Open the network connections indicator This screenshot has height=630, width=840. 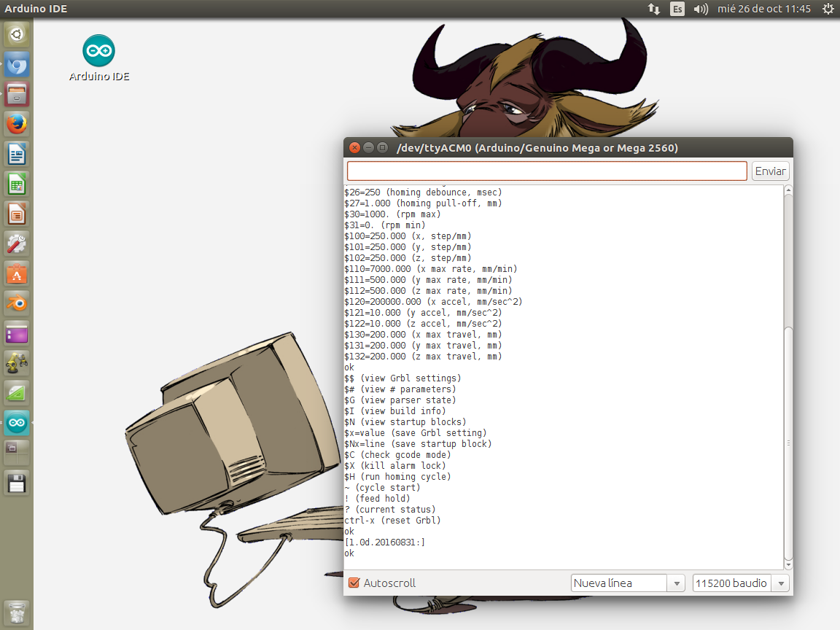654,9
